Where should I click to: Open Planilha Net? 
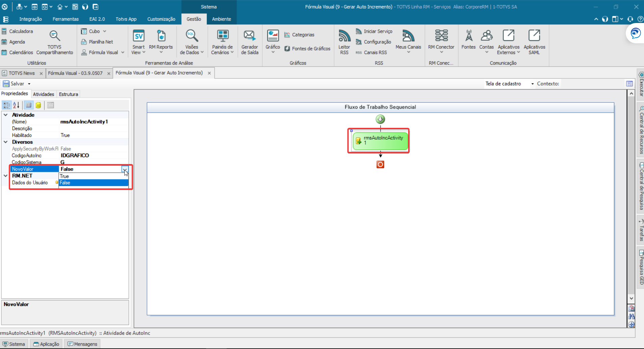[x=97, y=42]
